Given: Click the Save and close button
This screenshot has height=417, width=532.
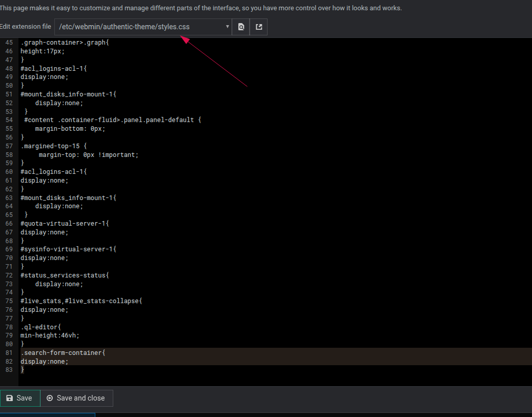Looking at the screenshot, I should (x=76, y=398).
